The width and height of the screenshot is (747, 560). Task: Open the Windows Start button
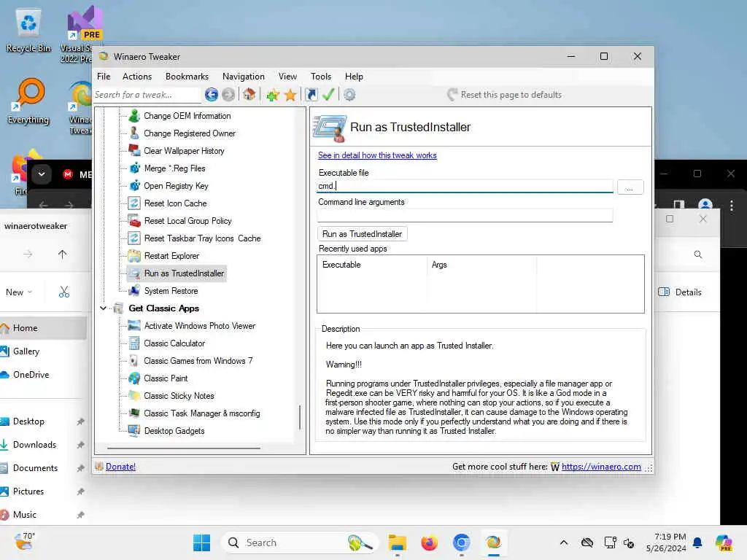tap(201, 542)
